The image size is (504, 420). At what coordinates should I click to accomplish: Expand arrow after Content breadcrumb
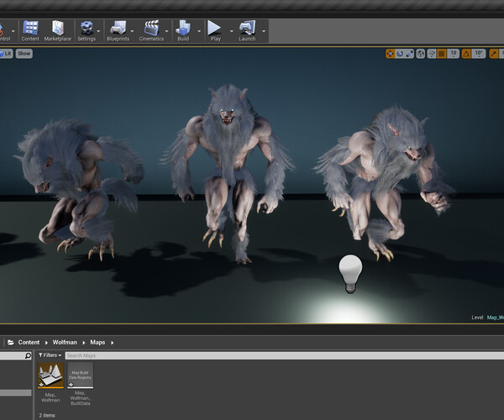click(46, 343)
